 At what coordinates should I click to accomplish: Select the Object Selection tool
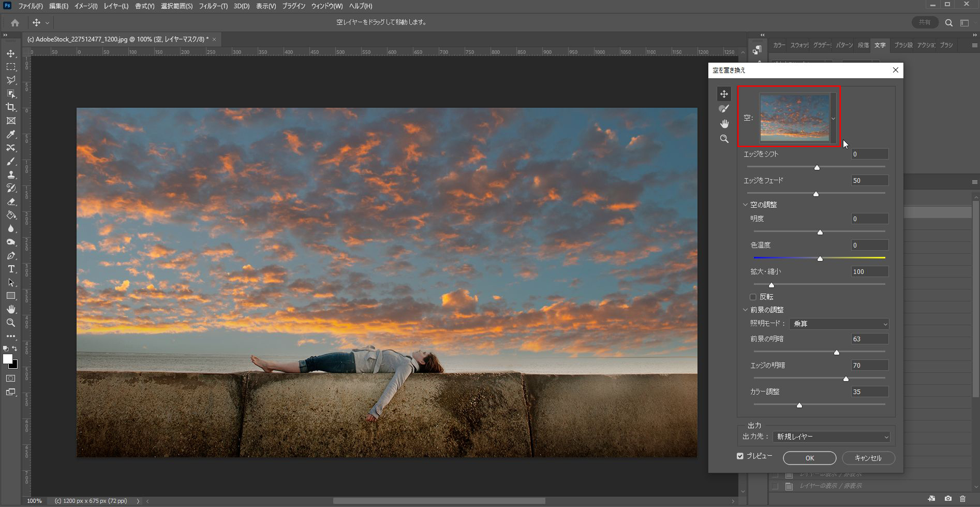[11, 94]
